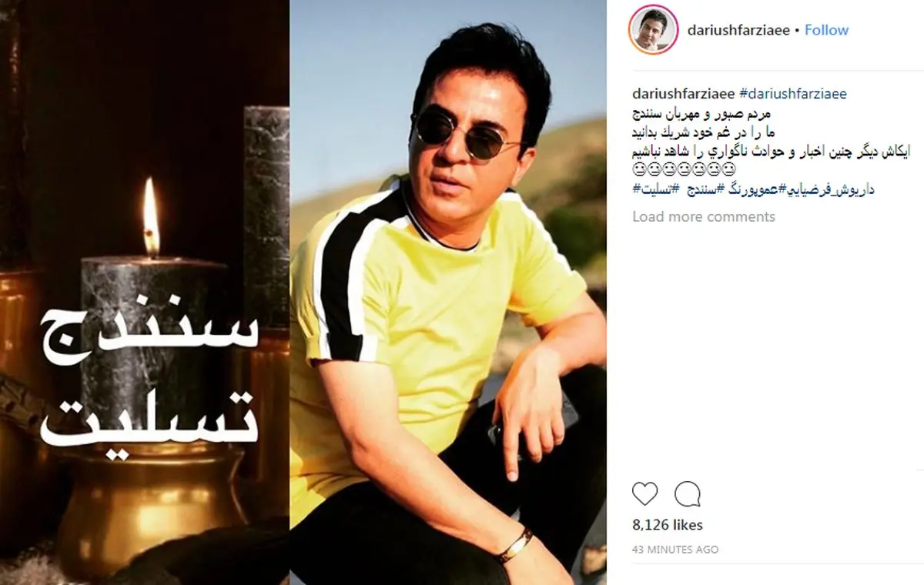Open the 43 minutes ago timestamp
Screen dimensions: 924x585
click(x=675, y=550)
